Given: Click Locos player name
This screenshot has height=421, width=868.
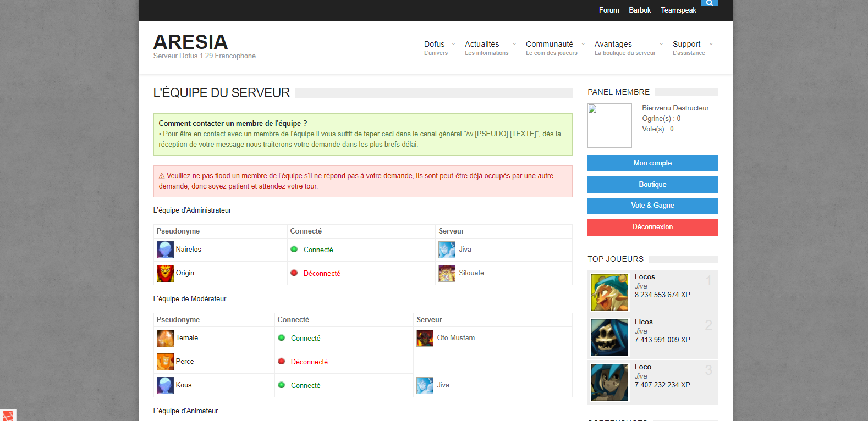Looking at the screenshot, I should (x=645, y=277).
